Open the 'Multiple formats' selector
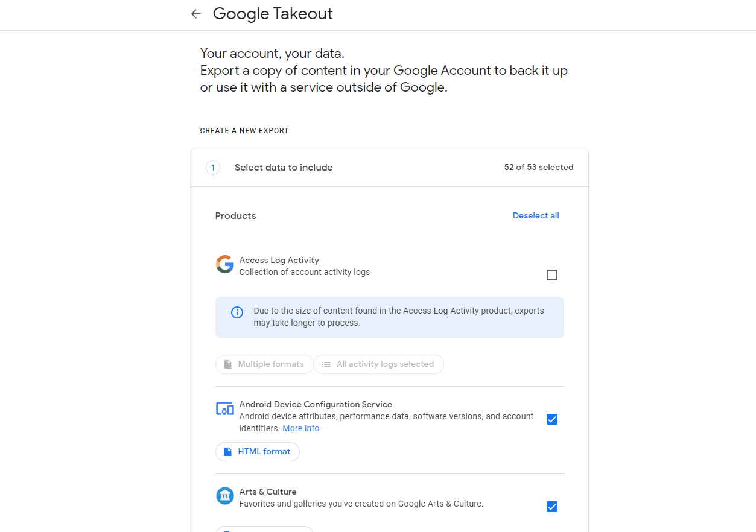 [264, 364]
